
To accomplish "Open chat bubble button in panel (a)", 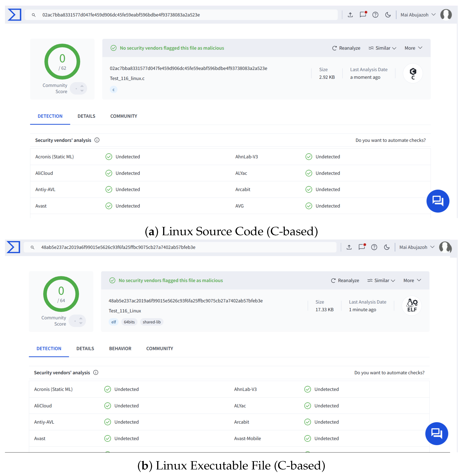I will (438, 201).
